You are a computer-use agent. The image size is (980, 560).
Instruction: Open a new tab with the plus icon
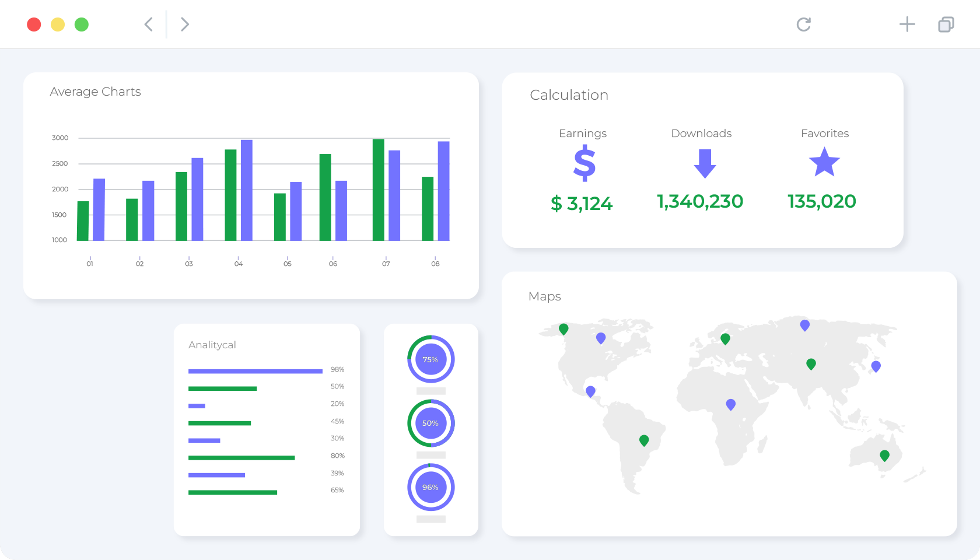click(907, 24)
